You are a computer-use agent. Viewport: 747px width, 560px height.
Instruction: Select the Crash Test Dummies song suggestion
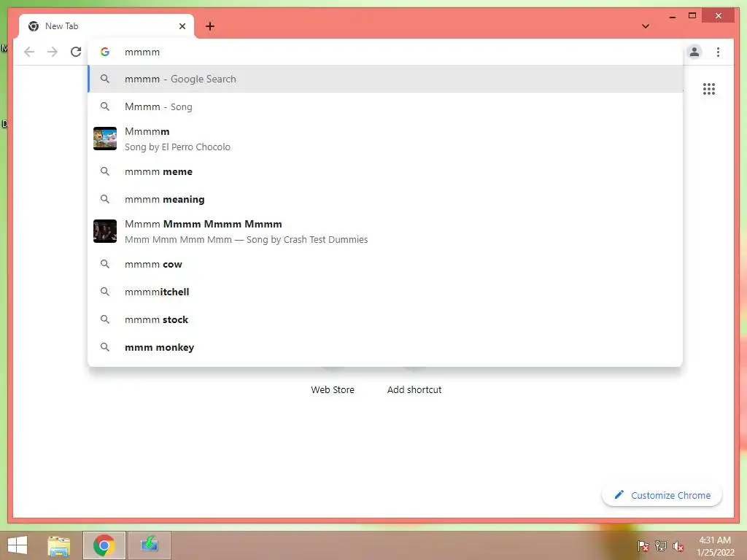click(385, 231)
